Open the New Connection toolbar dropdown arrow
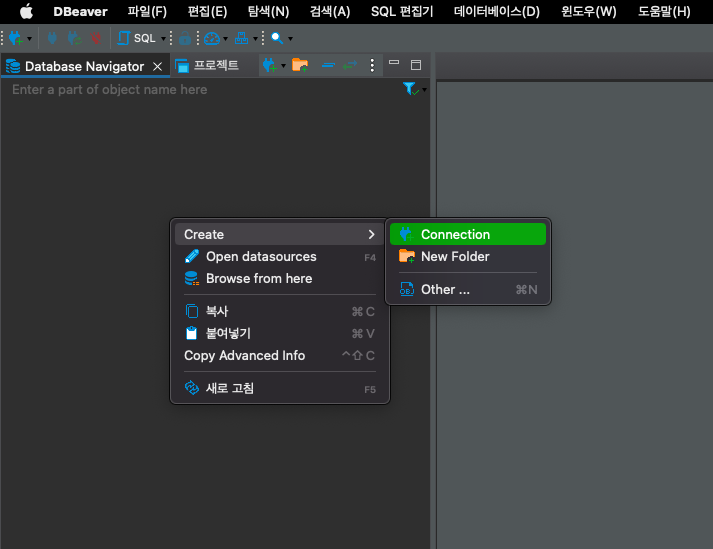This screenshot has height=549, width=713. 30,39
